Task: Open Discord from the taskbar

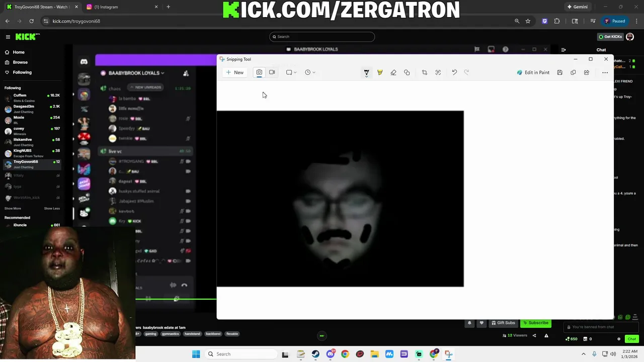Action: pyautogui.click(x=330, y=354)
